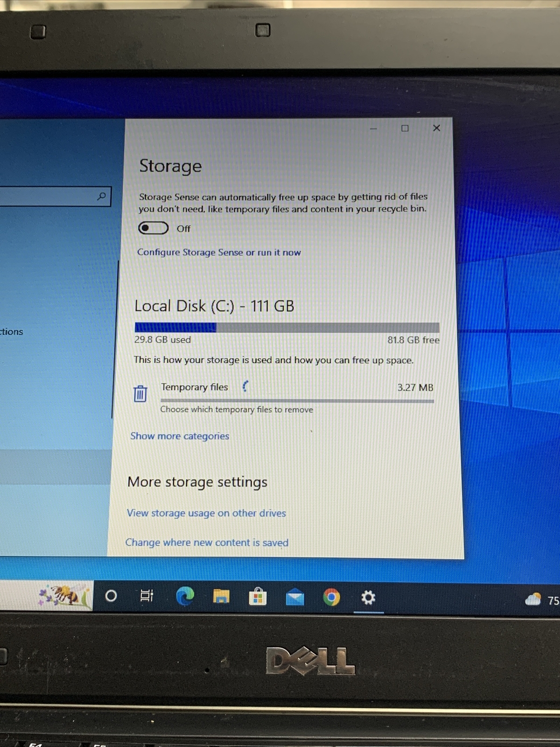The height and width of the screenshot is (747, 560).
Task: Close the Settings window
Action: (x=436, y=128)
